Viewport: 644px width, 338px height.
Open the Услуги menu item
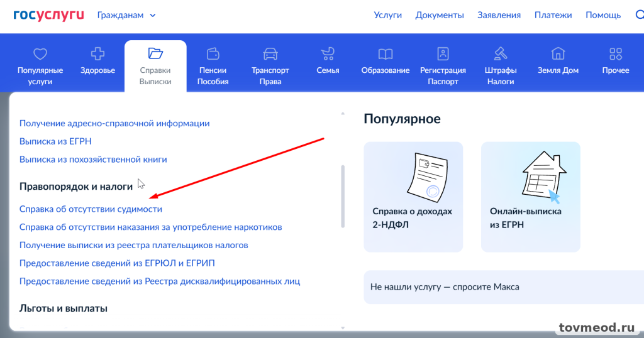[x=387, y=15]
